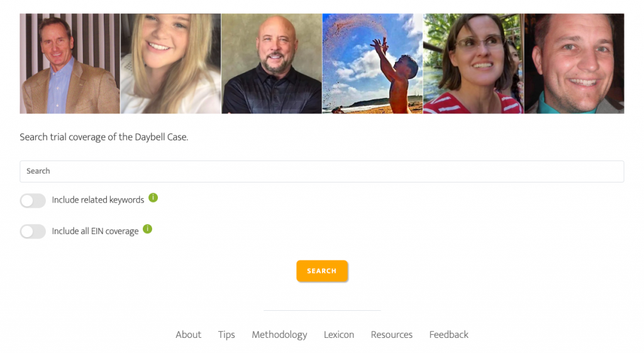Select photo of bald bearded man

[272, 64]
